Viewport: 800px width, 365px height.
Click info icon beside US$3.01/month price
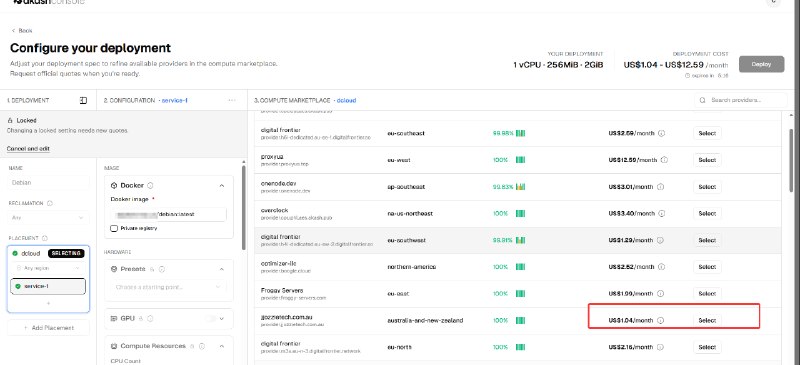(660, 187)
